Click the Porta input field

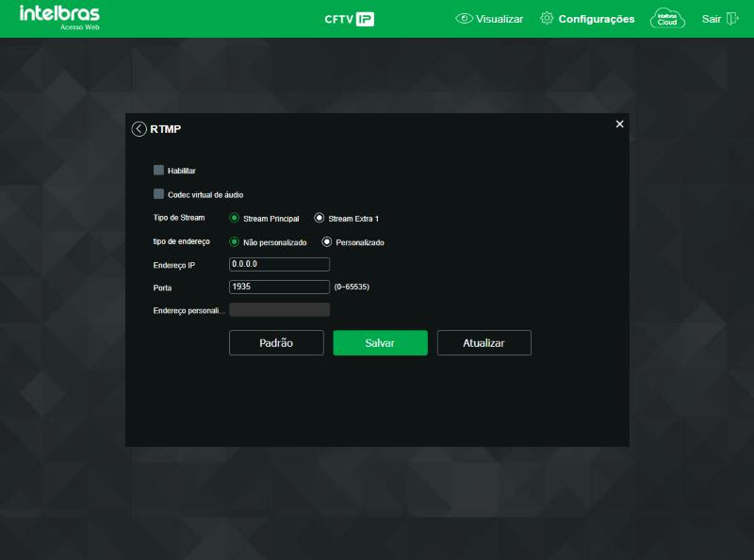coord(279,287)
